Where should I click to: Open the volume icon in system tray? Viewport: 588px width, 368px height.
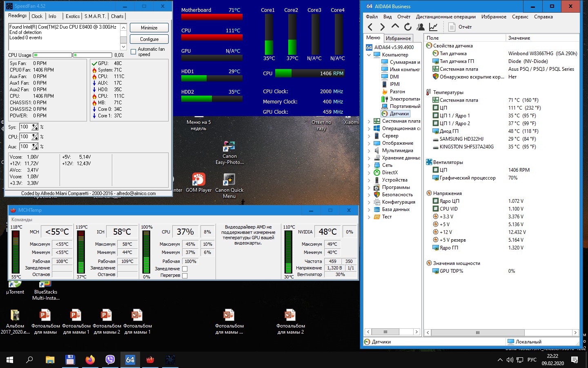(x=510, y=360)
